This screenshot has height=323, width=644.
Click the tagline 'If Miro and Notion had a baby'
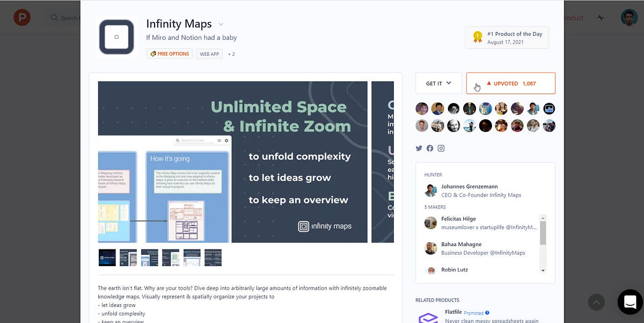click(192, 38)
